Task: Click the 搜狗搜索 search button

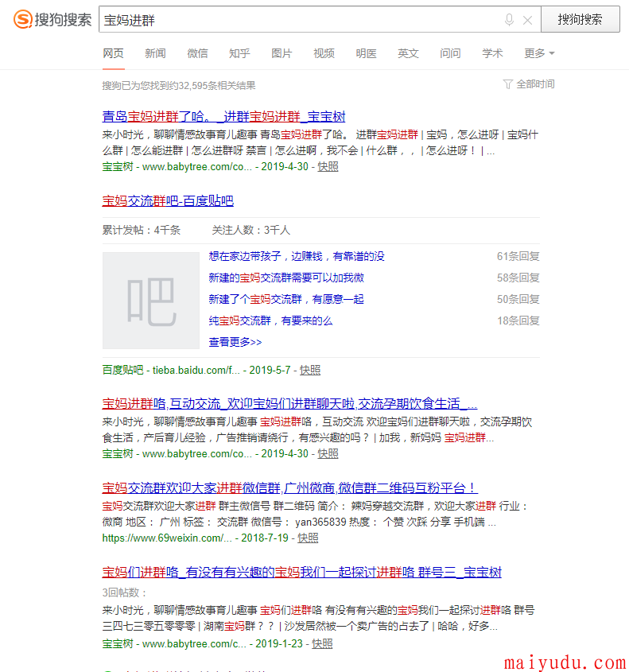Action: 580,19
